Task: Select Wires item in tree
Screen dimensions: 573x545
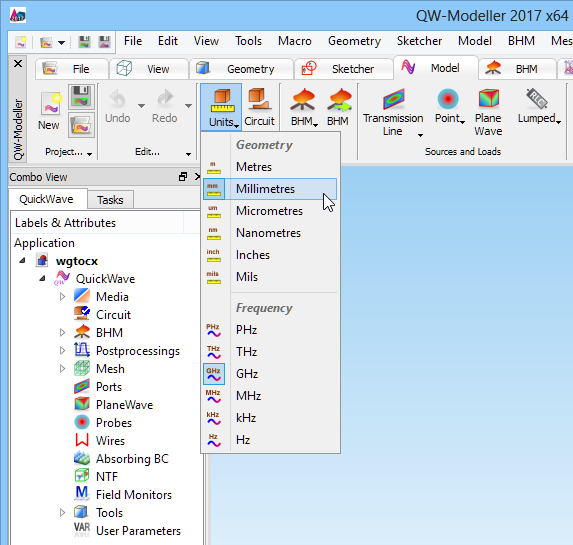Action: pyautogui.click(x=110, y=440)
